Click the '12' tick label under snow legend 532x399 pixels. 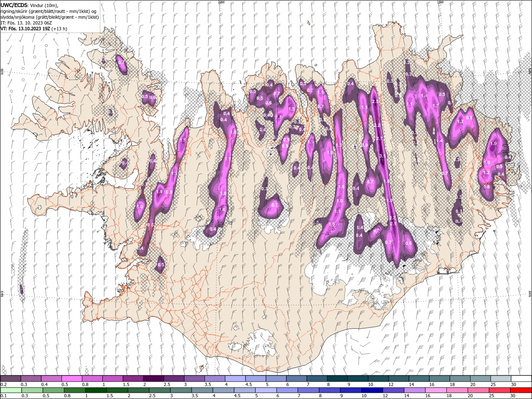point(392,384)
